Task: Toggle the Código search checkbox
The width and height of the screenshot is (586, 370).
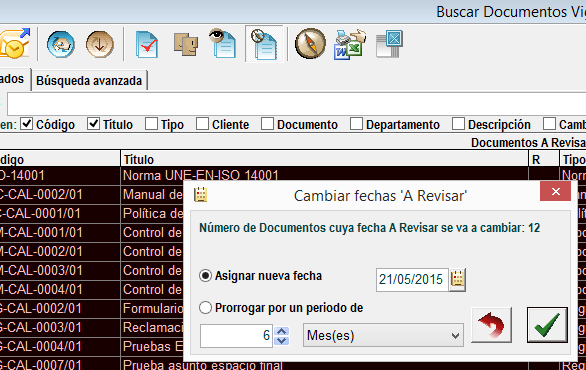Action: [27, 124]
